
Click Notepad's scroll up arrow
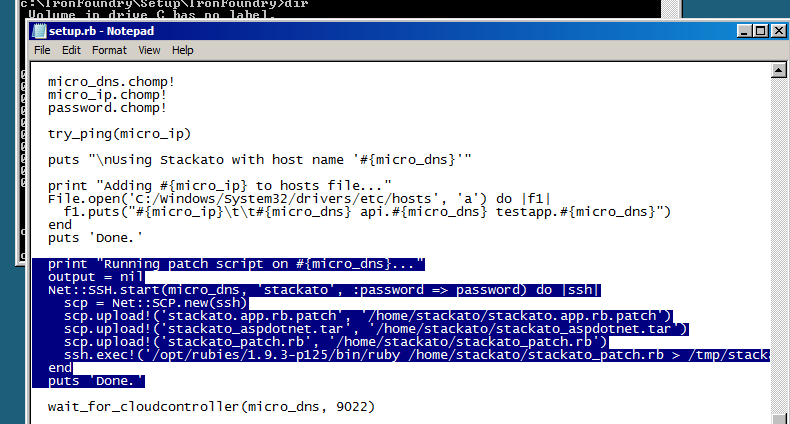(780, 69)
